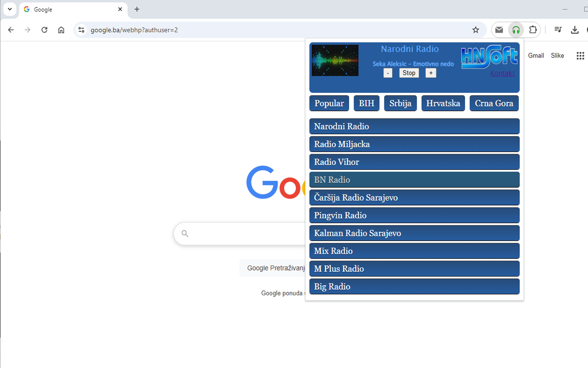Reload the current page
The height and width of the screenshot is (368, 588).
pyautogui.click(x=44, y=30)
